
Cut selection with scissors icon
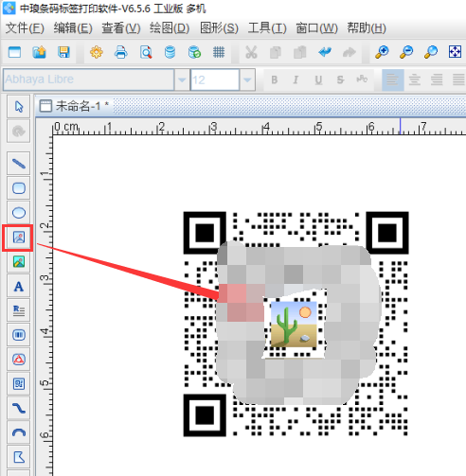pyautogui.click(x=251, y=52)
